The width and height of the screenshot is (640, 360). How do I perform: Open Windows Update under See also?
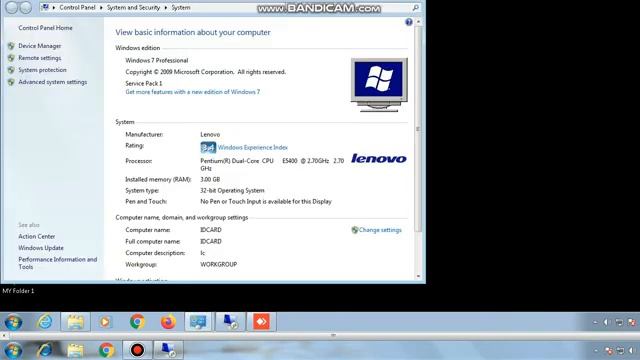point(41,248)
